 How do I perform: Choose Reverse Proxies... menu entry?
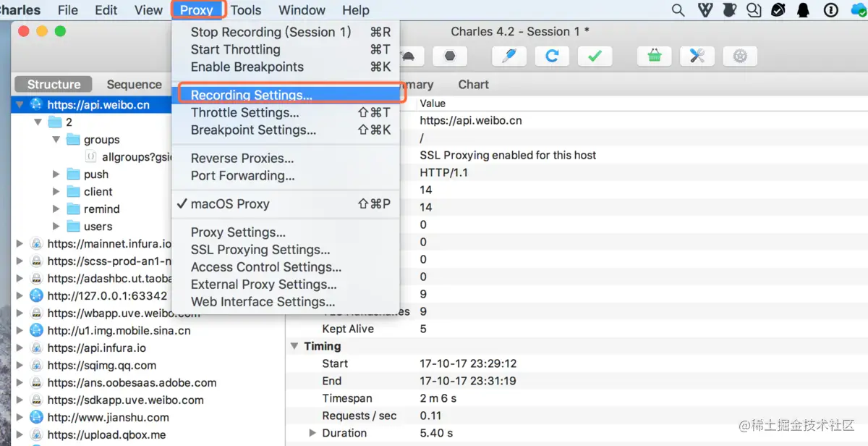pyautogui.click(x=286, y=158)
